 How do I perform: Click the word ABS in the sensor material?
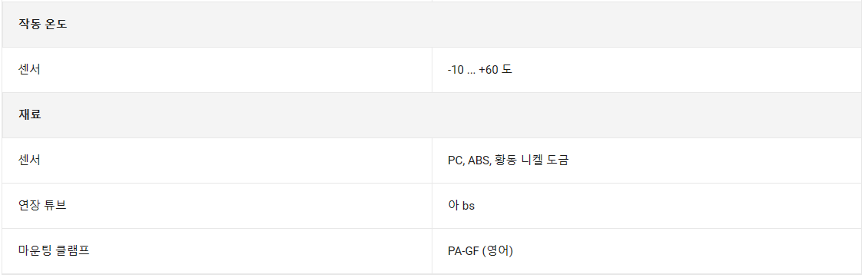point(479,161)
